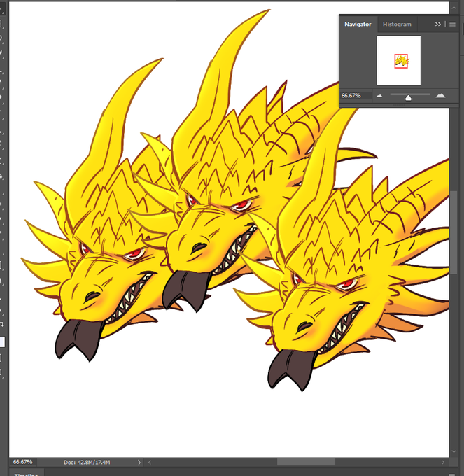Click the vertical scrollbar thumb
The height and width of the screenshot is (476, 464).
click(454, 232)
